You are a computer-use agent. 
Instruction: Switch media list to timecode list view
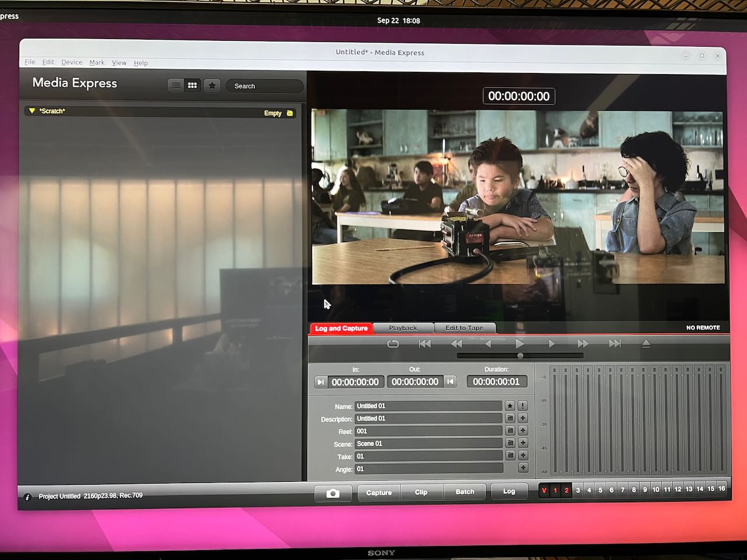click(176, 85)
